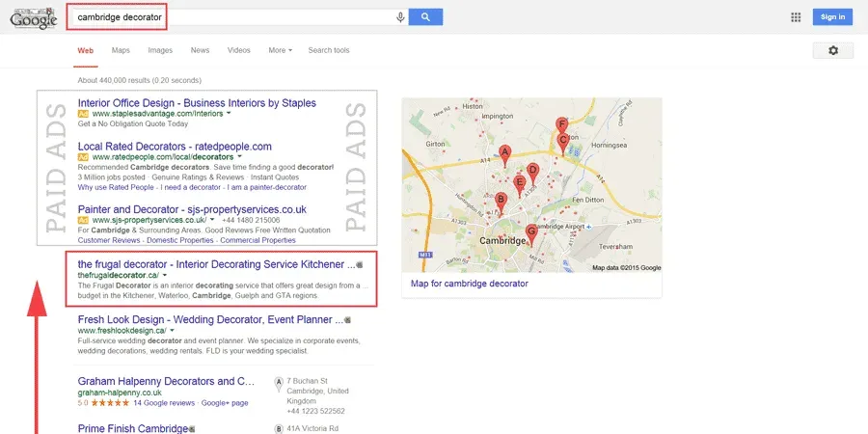Click the blue search magnifier button
The height and width of the screenshot is (434, 868).
click(x=425, y=17)
